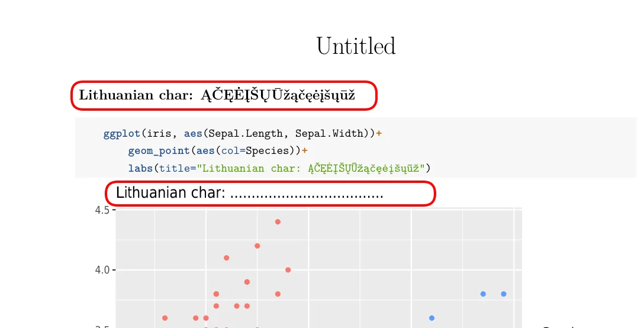Screen dimensions: 644x328
Task: Click the "labs" function in the code
Action: [140, 168]
